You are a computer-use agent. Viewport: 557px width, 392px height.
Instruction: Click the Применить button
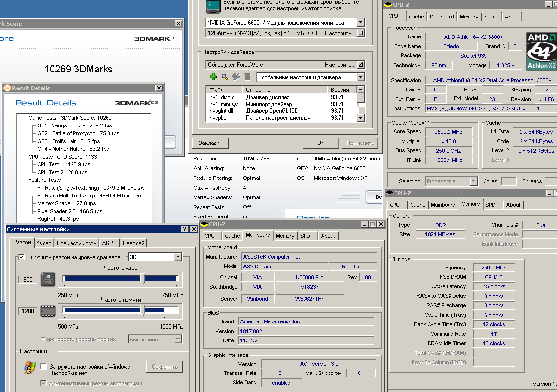pos(360,143)
